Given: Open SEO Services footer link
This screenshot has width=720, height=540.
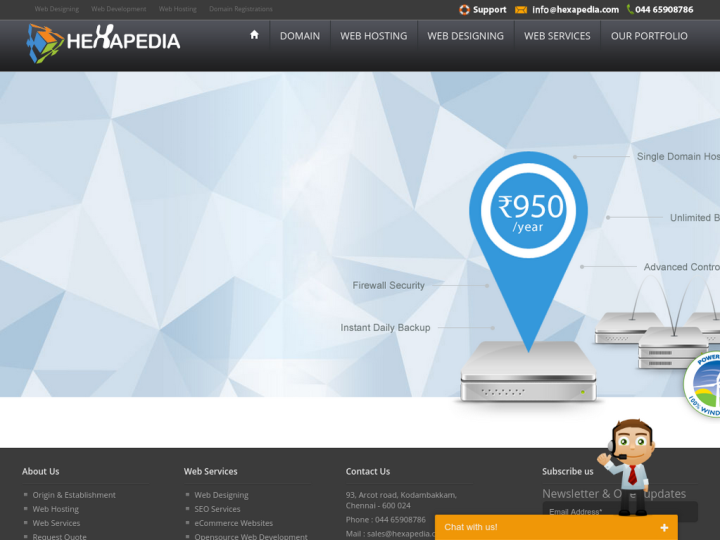Looking at the screenshot, I should coord(217,509).
